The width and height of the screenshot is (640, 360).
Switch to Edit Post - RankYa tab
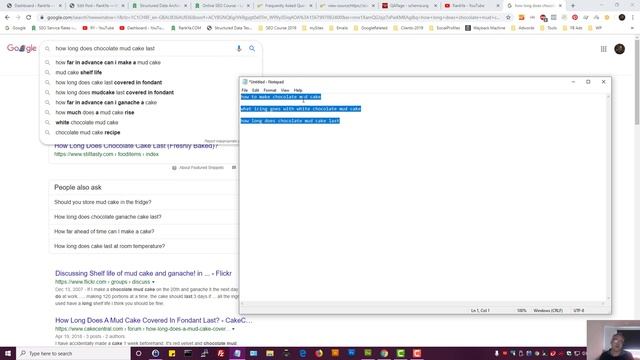click(x=96, y=6)
